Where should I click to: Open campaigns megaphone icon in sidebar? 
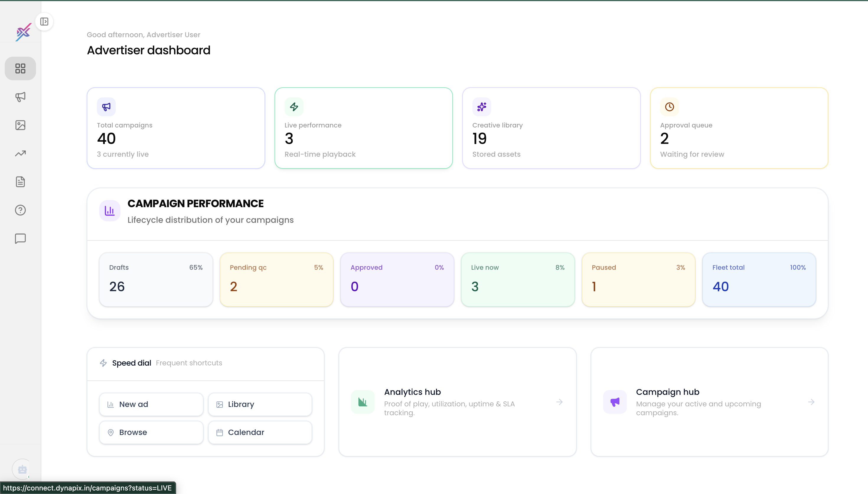tap(20, 97)
